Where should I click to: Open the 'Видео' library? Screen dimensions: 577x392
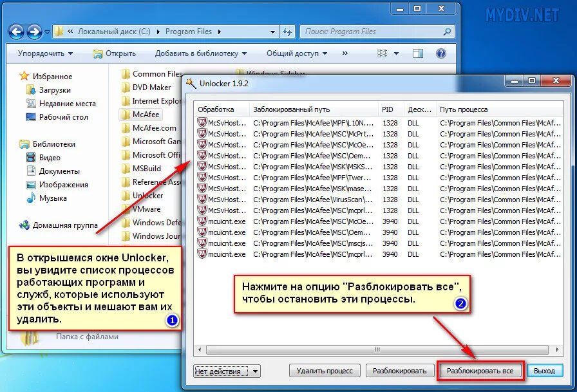[43, 158]
